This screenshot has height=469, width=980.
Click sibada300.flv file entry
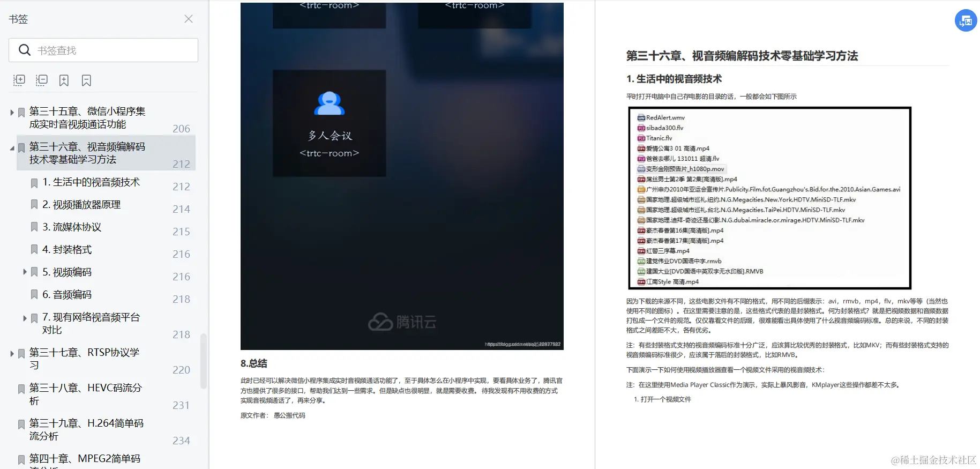[x=660, y=128]
